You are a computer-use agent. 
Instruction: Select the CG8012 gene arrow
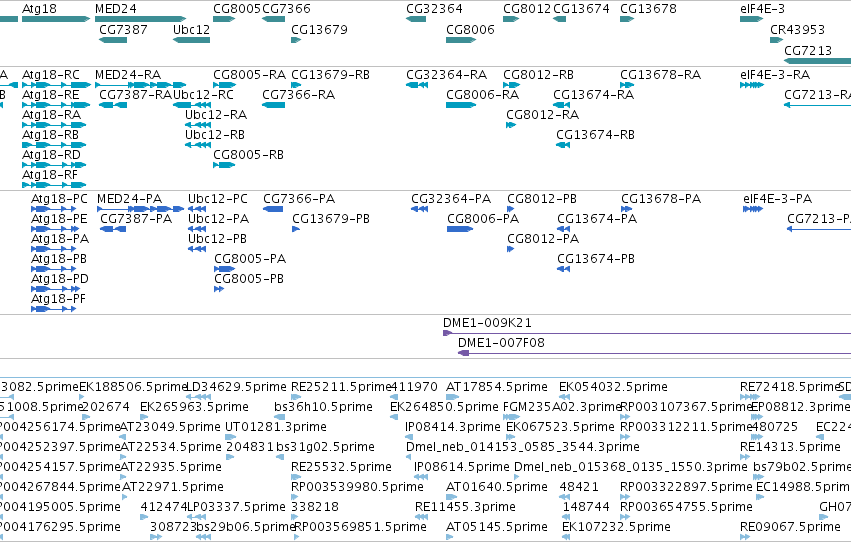click(511, 19)
